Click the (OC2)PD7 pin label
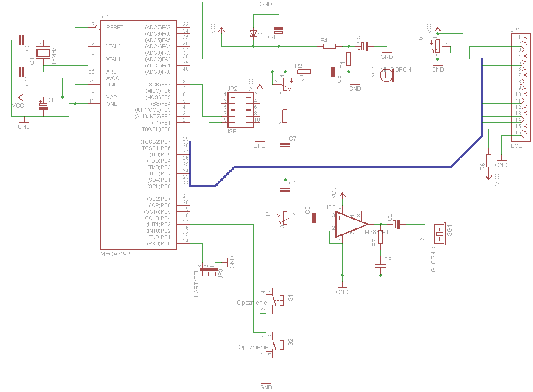This screenshot has height=392, width=533. [158, 199]
